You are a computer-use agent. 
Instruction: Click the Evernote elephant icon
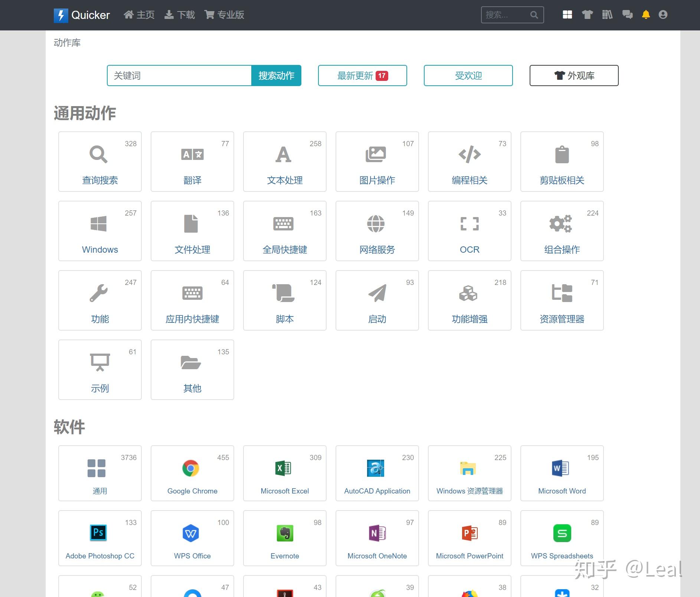coord(285,533)
